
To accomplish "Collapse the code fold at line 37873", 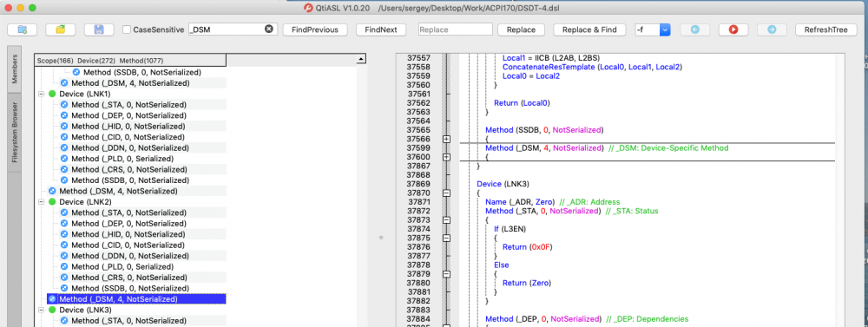I will point(447,219).
